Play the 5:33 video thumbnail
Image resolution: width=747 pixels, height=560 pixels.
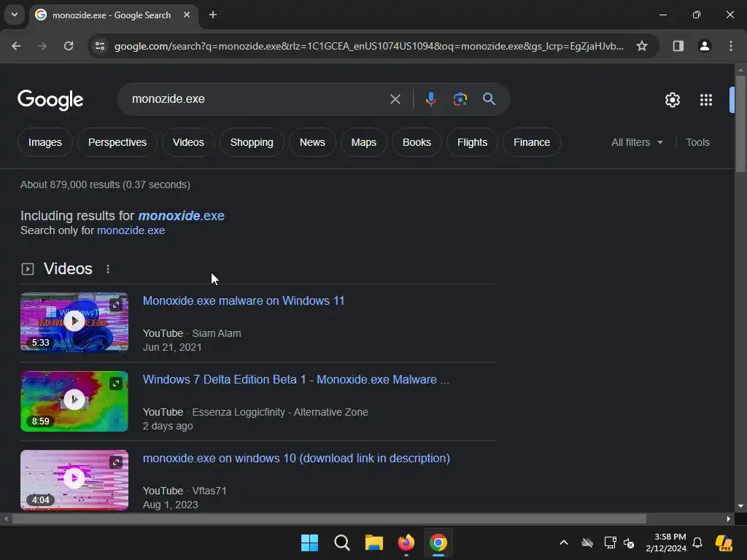(74, 322)
